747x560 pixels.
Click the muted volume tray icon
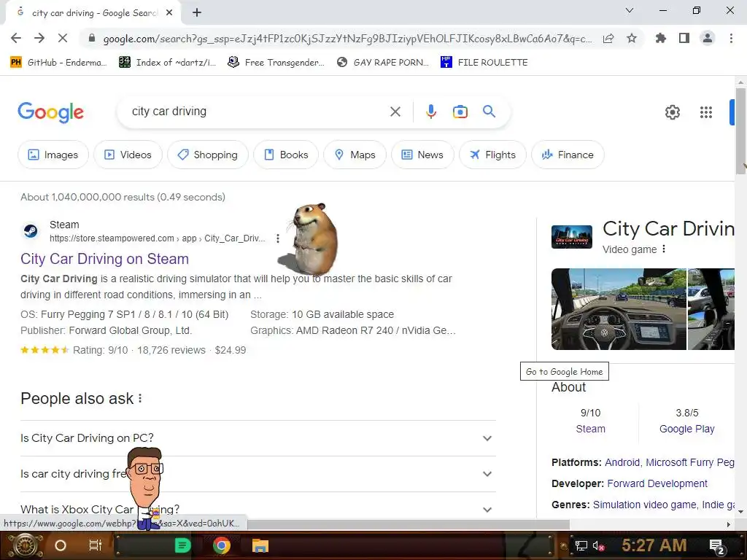tap(598, 545)
